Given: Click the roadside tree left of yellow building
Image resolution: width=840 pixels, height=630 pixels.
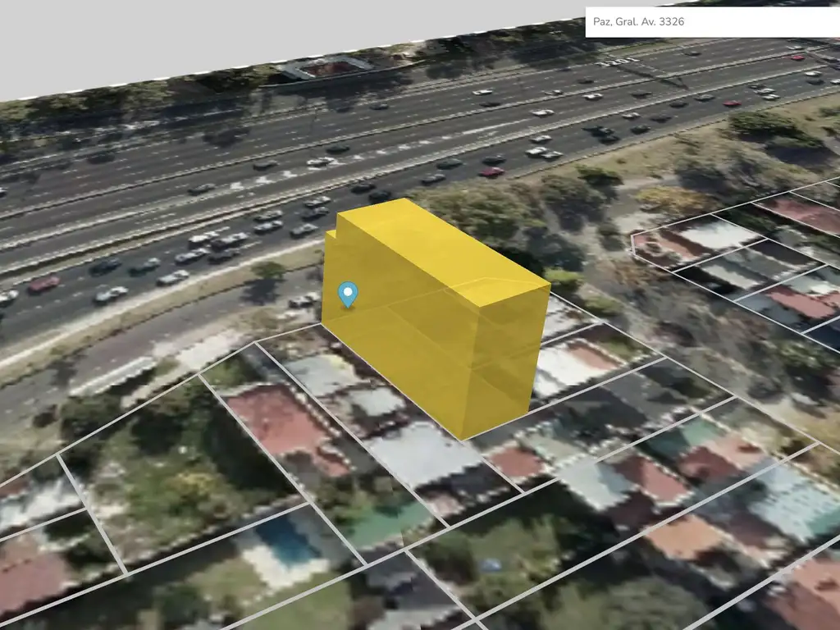Looking at the screenshot, I should [267, 271].
